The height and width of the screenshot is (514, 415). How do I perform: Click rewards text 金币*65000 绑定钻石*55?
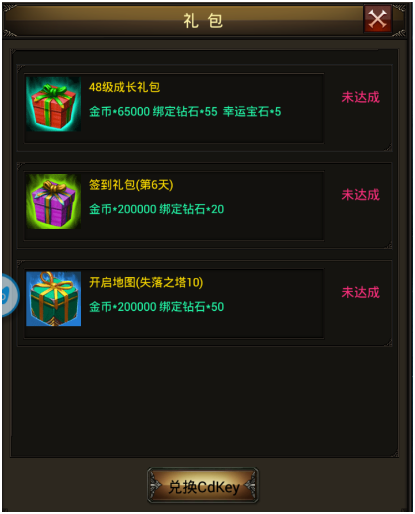[153, 111]
